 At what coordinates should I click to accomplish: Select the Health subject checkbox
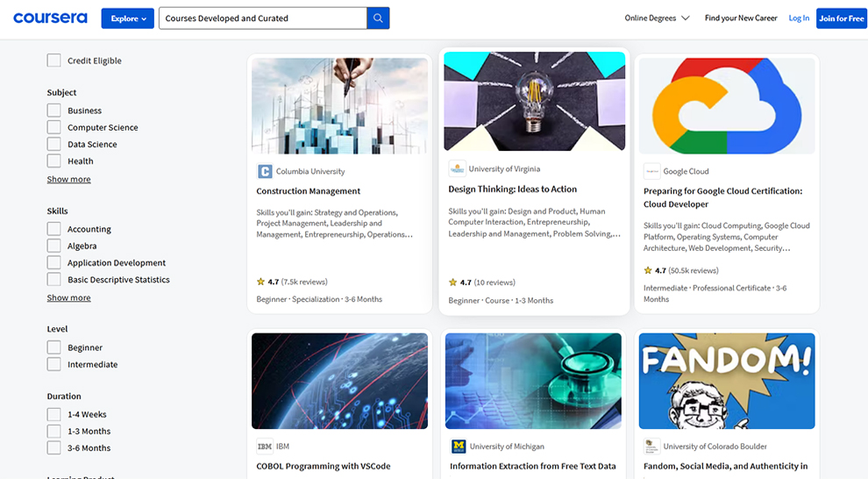point(53,161)
